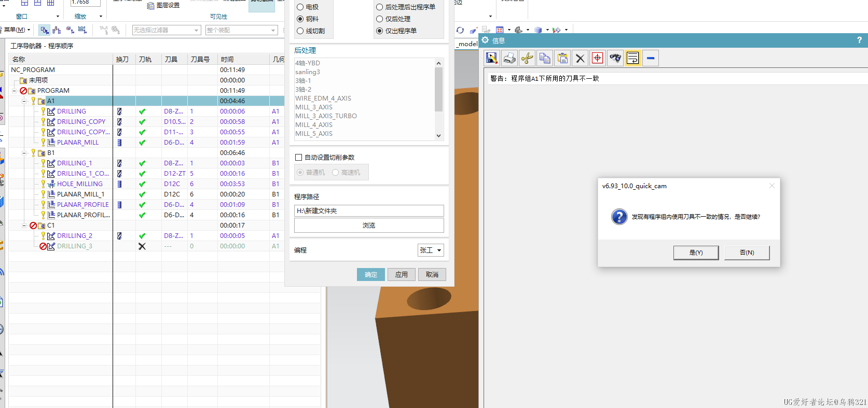
Task: Collapse the PROGRAM tree node
Action: (x=14, y=91)
